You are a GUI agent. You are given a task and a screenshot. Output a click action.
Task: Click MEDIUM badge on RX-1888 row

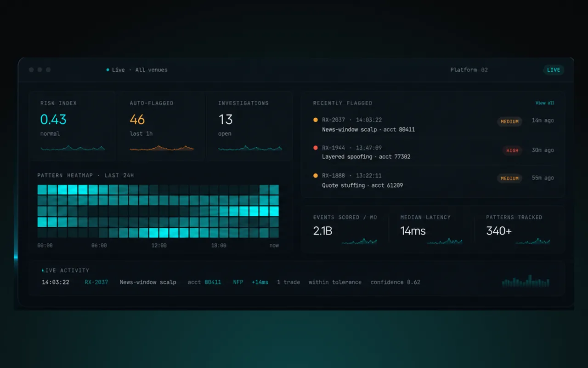point(509,178)
